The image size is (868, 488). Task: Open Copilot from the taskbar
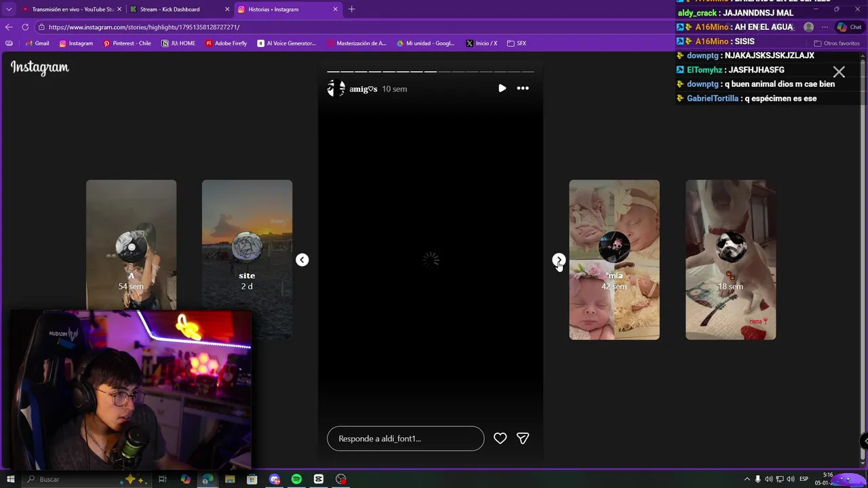click(185, 479)
